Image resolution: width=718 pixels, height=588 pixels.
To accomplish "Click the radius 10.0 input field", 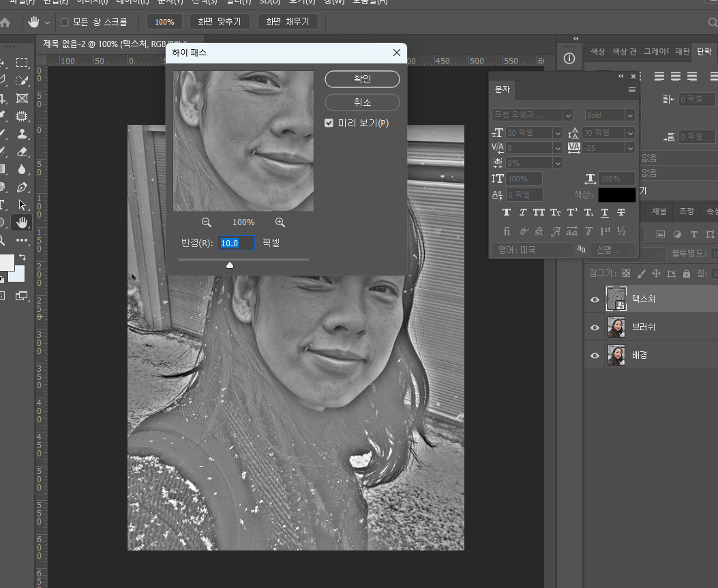I will click(x=236, y=243).
